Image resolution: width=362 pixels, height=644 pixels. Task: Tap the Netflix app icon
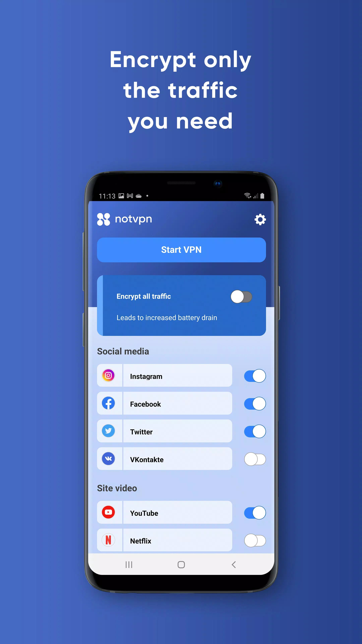tap(109, 541)
